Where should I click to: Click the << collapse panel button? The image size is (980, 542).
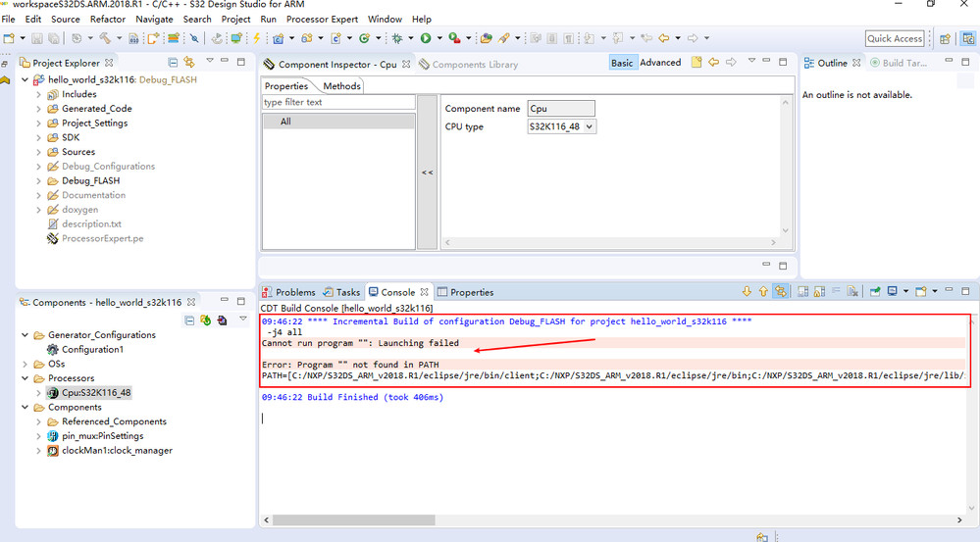point(427,172)
